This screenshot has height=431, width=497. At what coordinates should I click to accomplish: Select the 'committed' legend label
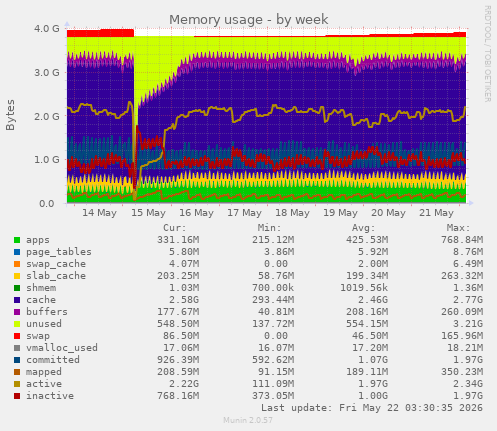point(53,360)
